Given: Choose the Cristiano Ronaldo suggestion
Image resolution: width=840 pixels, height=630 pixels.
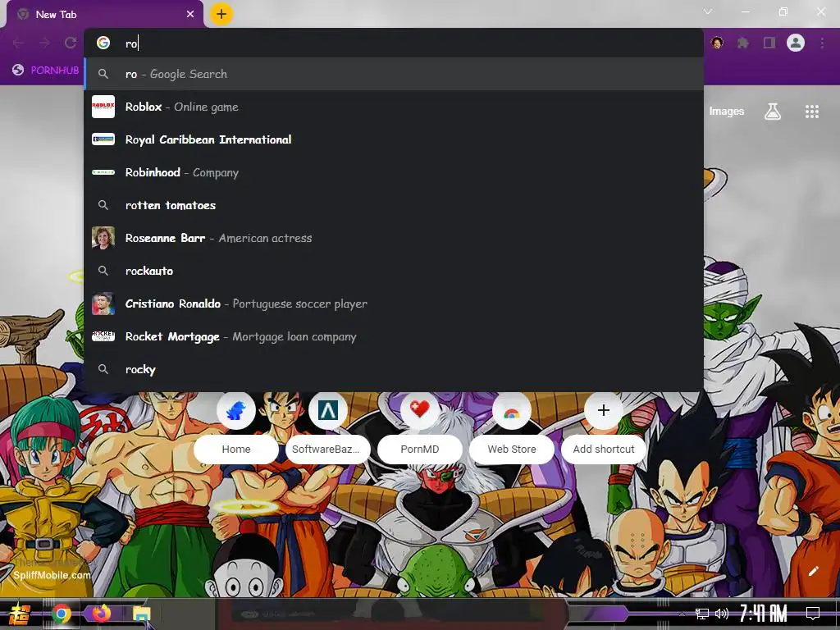Looking at the screenshot, I should pos(394,304).
